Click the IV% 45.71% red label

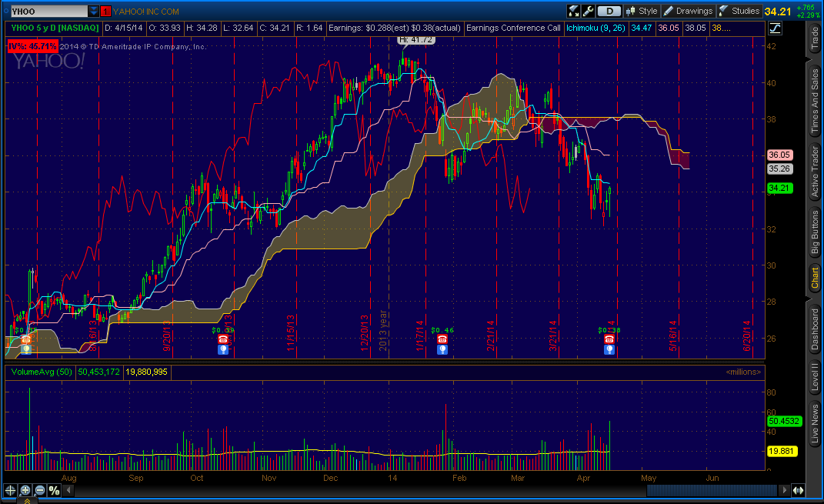(x=32, y=46)
